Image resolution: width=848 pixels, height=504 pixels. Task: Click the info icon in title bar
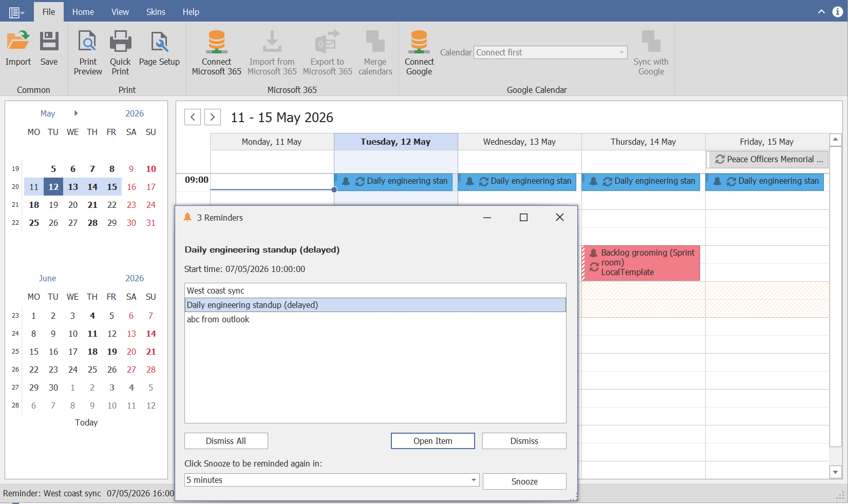pos(837,12)
